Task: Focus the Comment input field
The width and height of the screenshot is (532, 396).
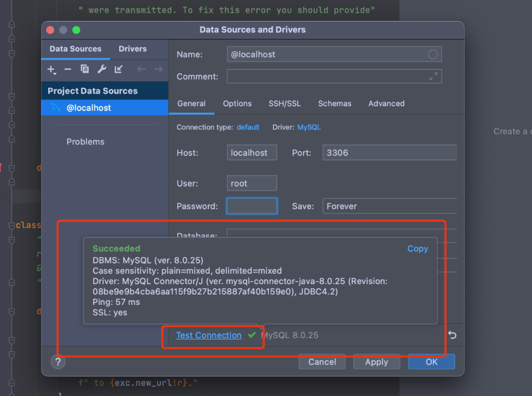Action: pos(334,76)
